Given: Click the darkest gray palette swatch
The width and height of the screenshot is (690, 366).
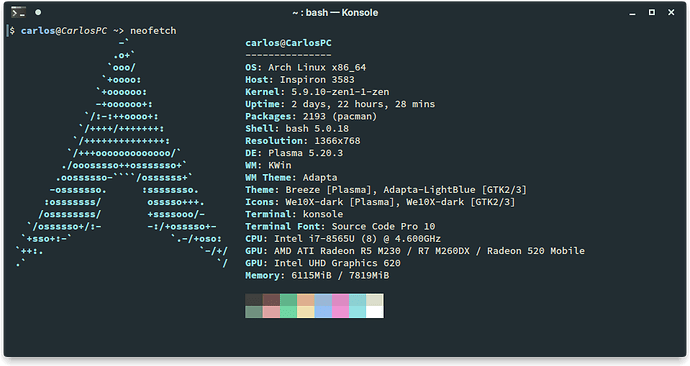Looking at the screenshot, I should 254,300.
